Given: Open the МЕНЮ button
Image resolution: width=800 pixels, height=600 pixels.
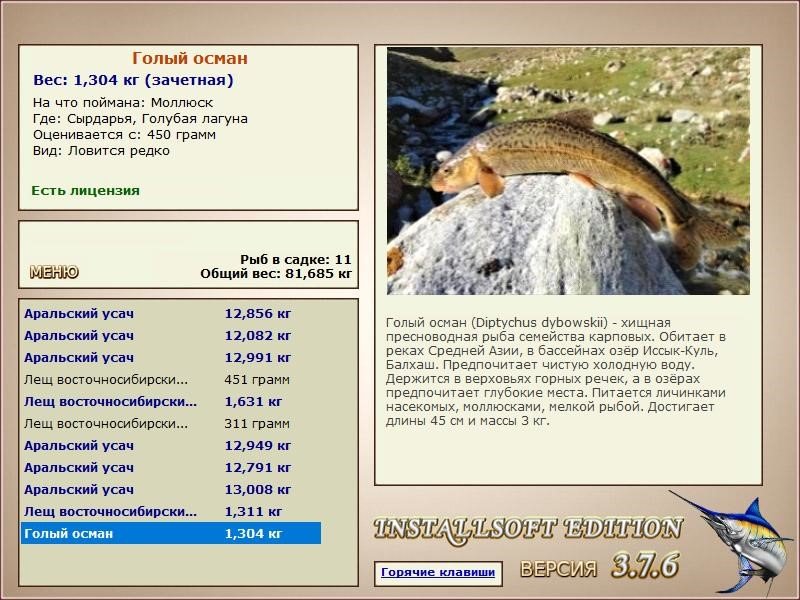Looking at the screenshot, I should [54, 272].
